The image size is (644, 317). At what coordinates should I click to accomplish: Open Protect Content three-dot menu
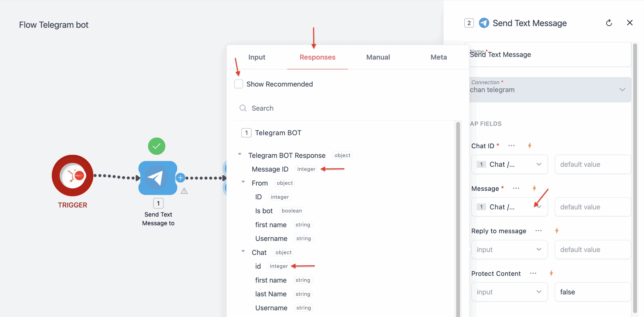click(x=533, y=273)
